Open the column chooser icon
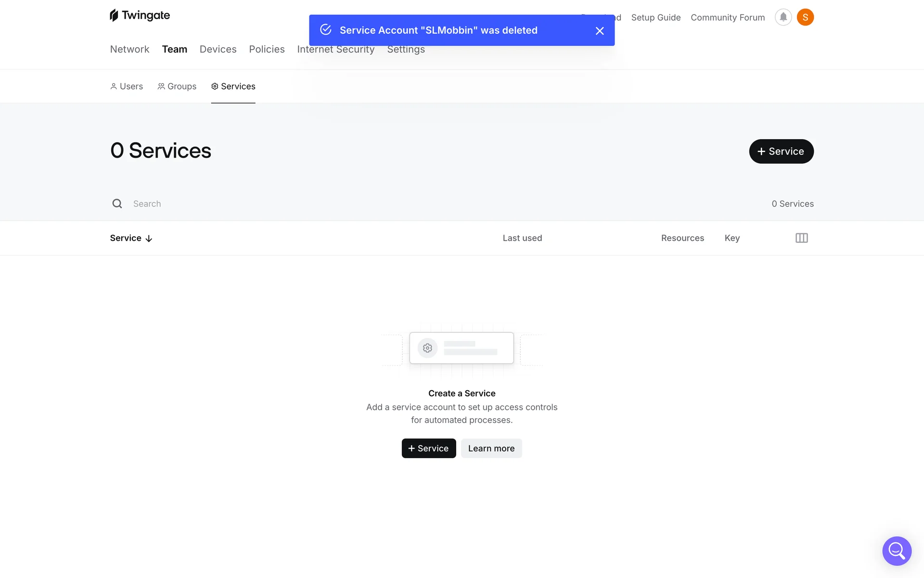 801,238
